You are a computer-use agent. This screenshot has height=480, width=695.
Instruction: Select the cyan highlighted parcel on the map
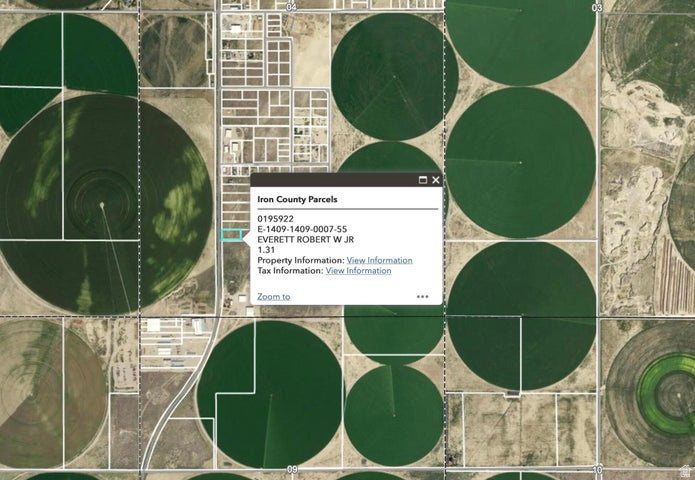[x=231, y=235]
